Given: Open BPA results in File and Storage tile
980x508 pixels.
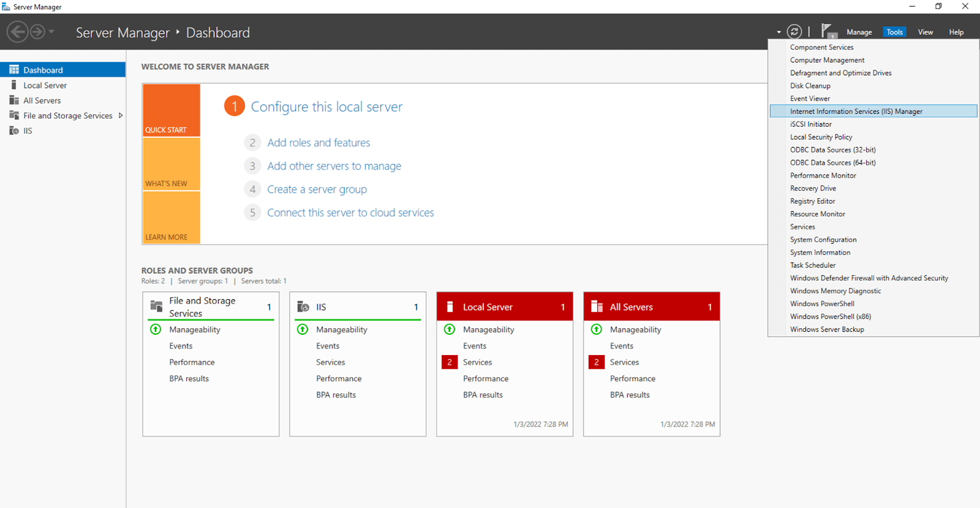Looking at the screenshot, I should click(189, 379).
